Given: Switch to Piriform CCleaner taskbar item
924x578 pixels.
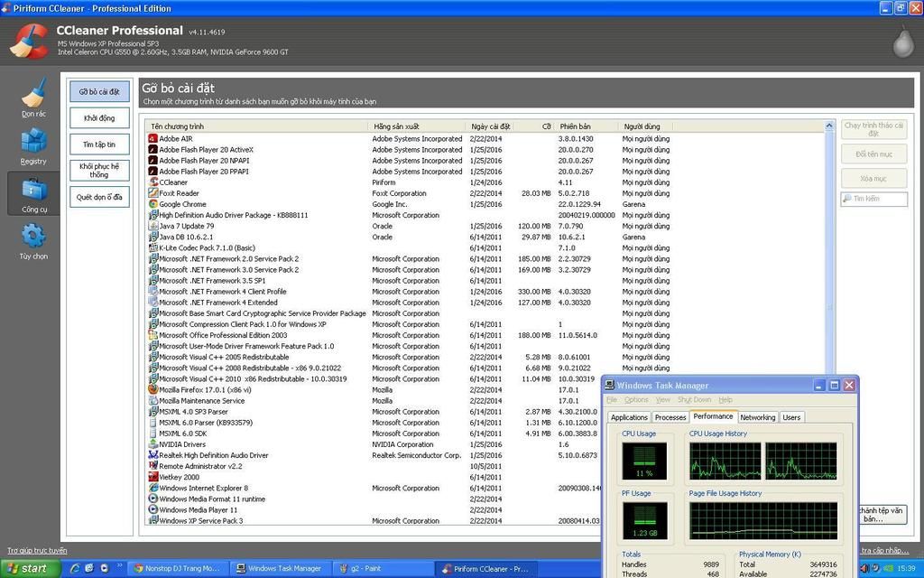Looking at the screenshot, I should pos(487,569).
